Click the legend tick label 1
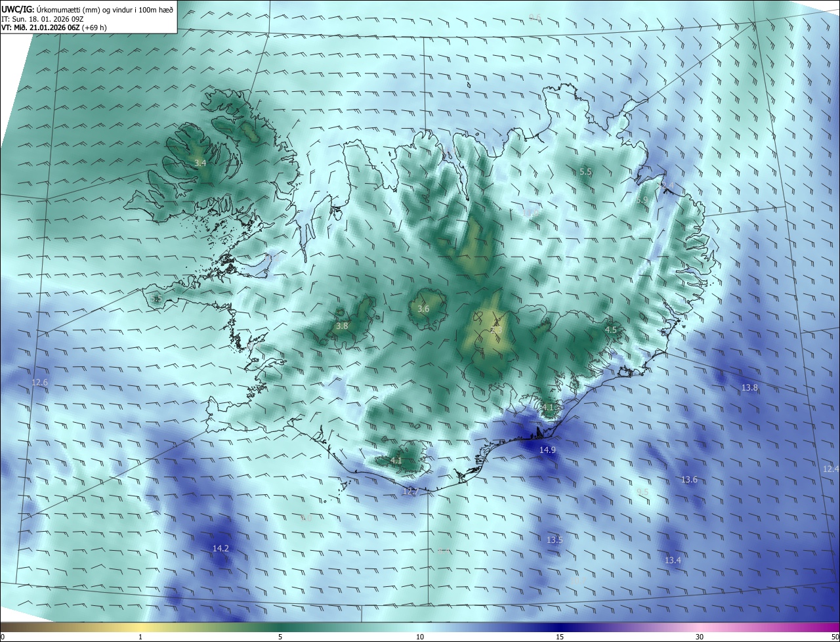Image resolution: width=840 pixels, height=642 pixels. coord(140,637)
